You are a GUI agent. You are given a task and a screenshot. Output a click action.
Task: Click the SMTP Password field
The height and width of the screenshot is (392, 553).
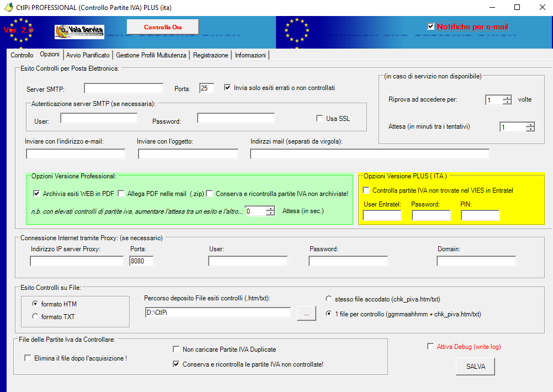236,118
